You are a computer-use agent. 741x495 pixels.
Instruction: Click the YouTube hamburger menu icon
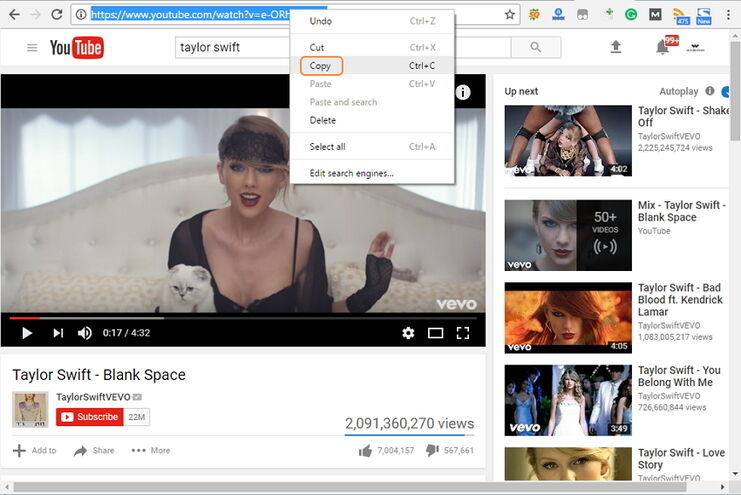point(32,48)
